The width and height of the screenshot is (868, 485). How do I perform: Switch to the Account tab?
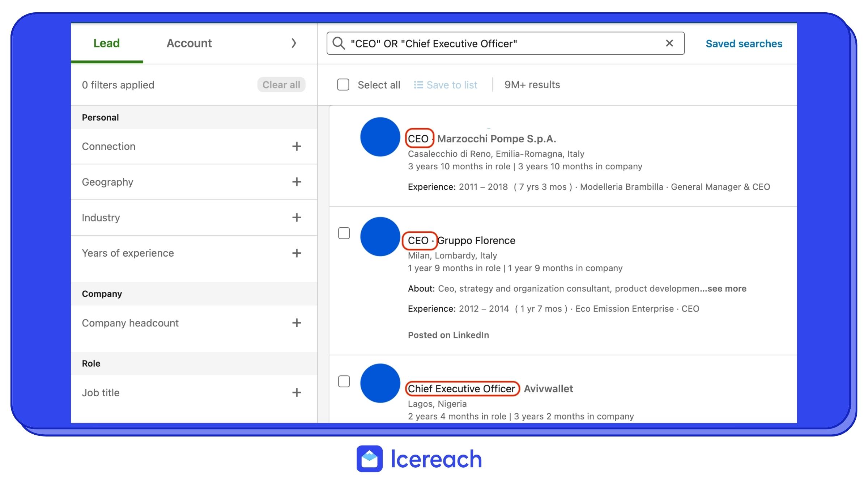coord(189,43)
